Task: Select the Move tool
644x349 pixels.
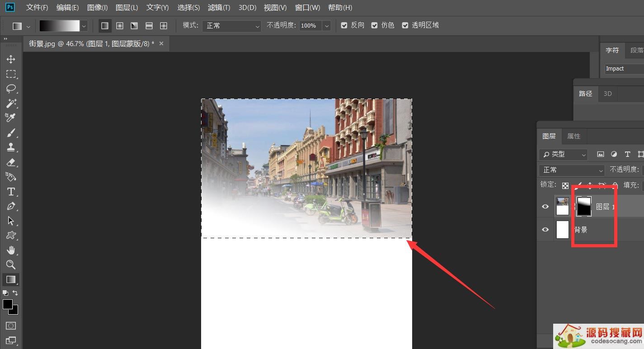Action: tap(11, 59)
